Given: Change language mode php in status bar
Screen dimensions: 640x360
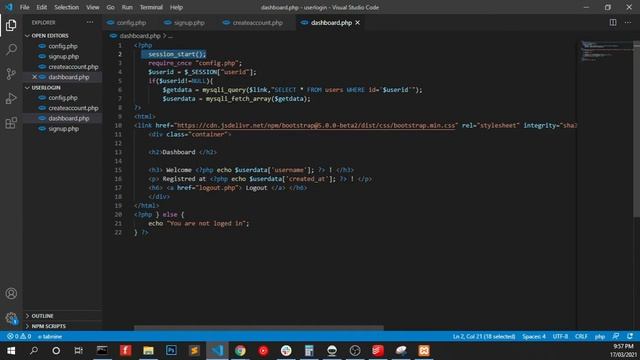Looking at the screenshot, I should point(600,336).
